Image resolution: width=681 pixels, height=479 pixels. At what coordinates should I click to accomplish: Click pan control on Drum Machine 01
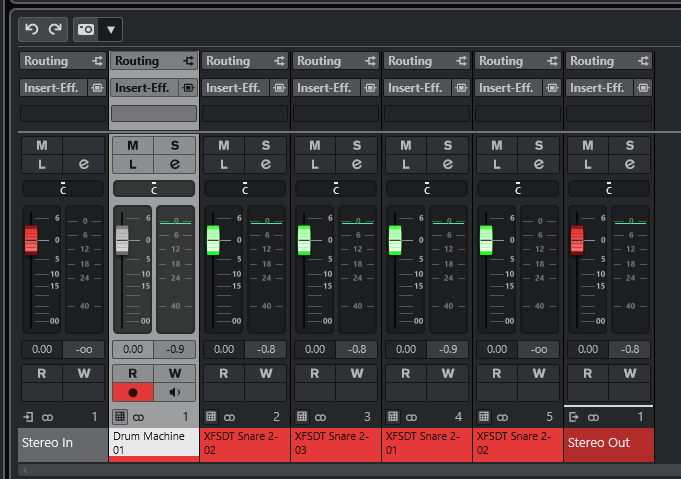pyautogui.click(x=154, y=189)
